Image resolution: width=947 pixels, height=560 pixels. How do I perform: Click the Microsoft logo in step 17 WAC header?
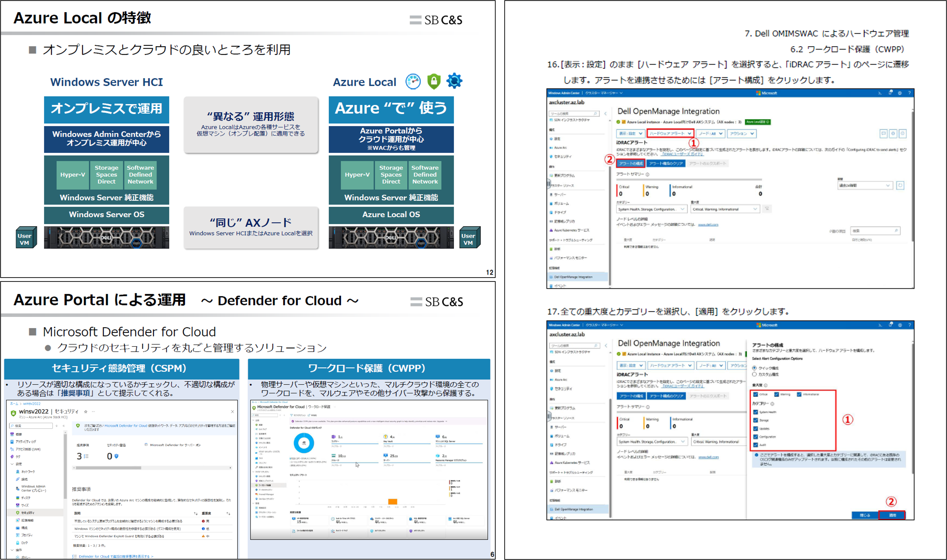pos(767,325)
